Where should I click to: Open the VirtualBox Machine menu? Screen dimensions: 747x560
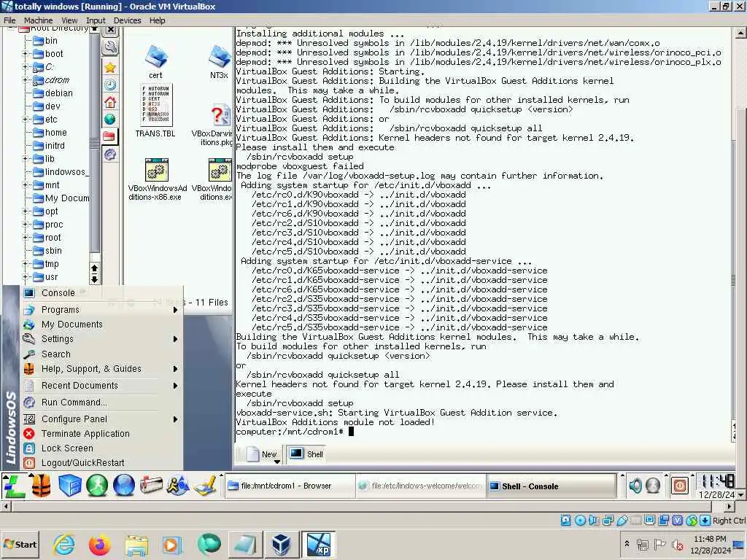click(x=38, y=20)
